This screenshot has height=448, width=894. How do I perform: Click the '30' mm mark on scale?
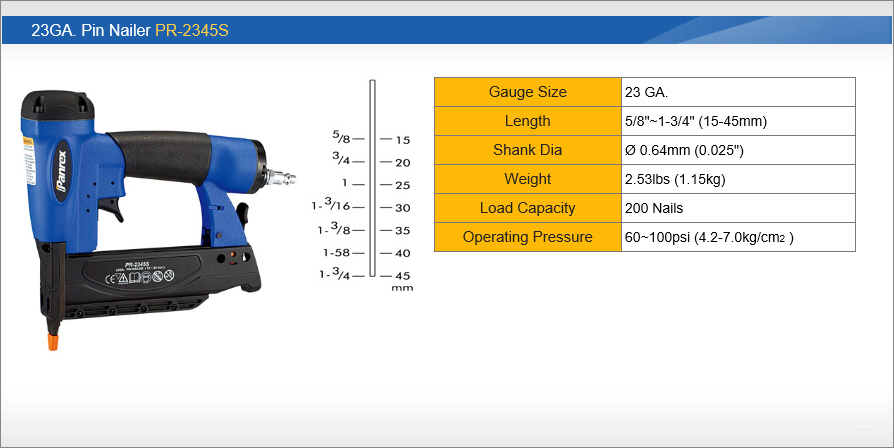click(x=403, y=208)
